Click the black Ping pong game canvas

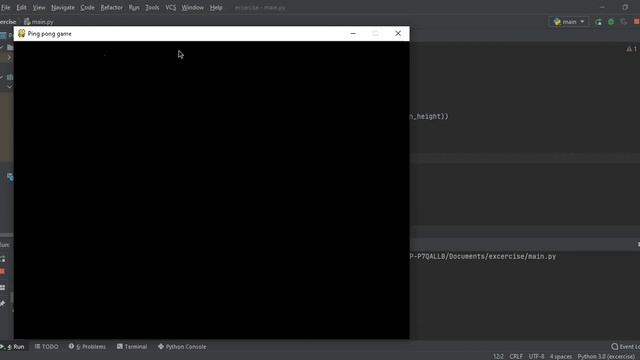pyautogui.click(x=211, y=190)
